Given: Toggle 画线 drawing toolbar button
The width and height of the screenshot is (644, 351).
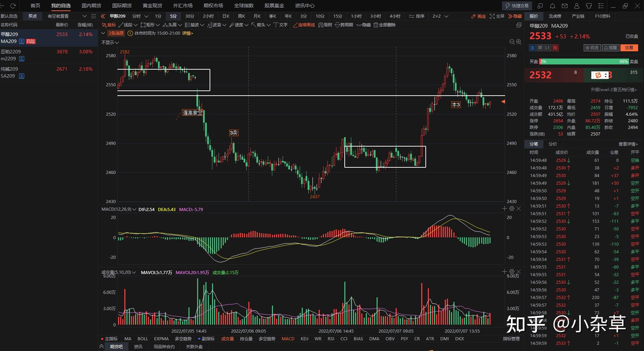Looking at the screenshot, I should [478, 16].
